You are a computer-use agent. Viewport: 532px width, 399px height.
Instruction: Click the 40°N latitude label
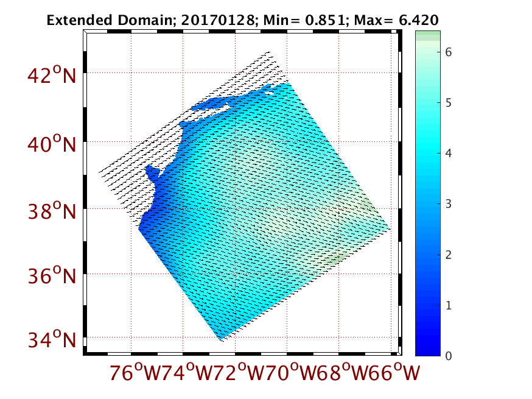click(51, 144)
